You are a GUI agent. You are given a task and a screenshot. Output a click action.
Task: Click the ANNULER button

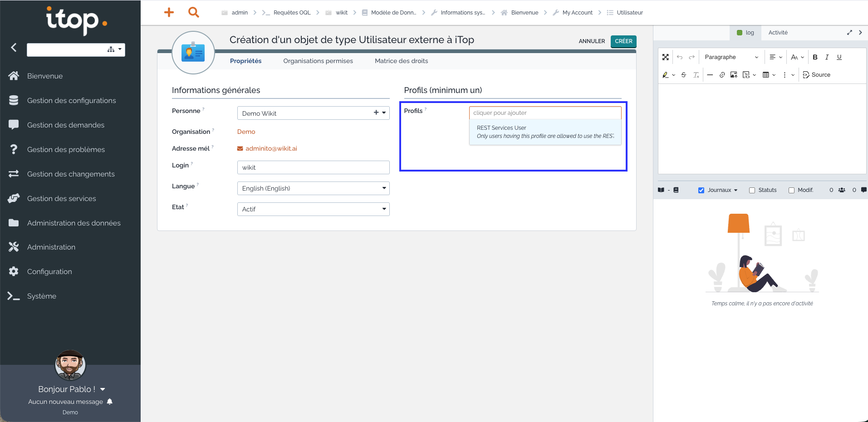click(x=592, y=41)
